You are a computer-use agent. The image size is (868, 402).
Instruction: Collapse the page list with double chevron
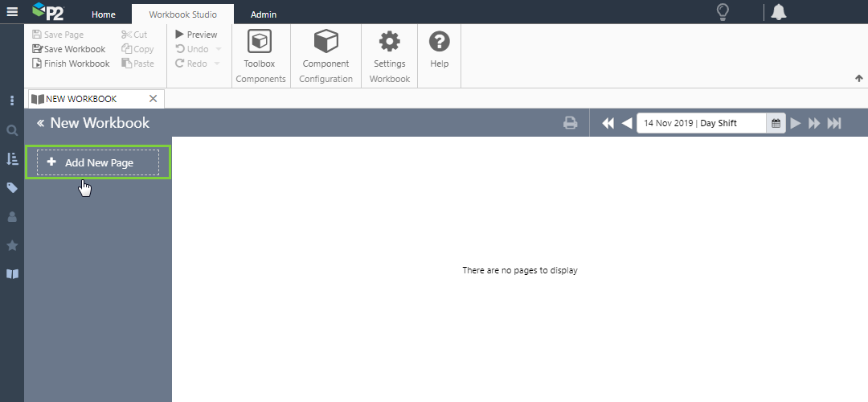[40, 123]
